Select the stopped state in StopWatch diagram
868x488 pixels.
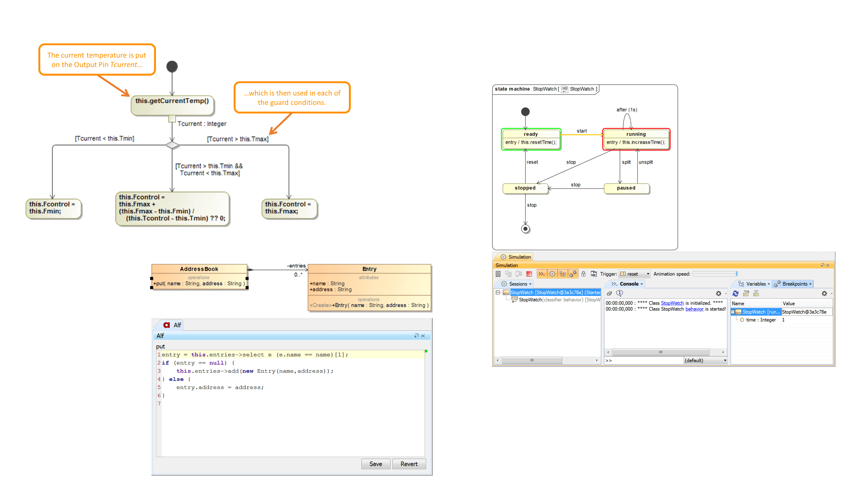(525, 188)
